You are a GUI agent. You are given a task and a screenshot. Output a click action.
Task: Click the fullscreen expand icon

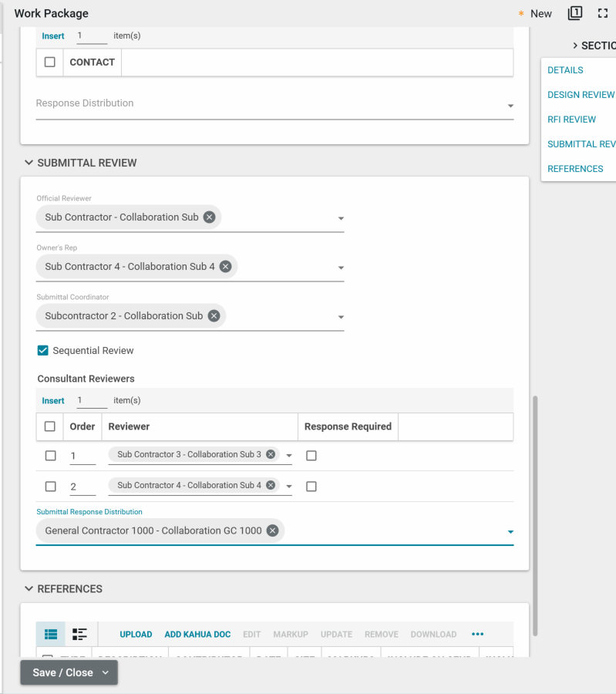pyautogui.click(x=603, y=13)
